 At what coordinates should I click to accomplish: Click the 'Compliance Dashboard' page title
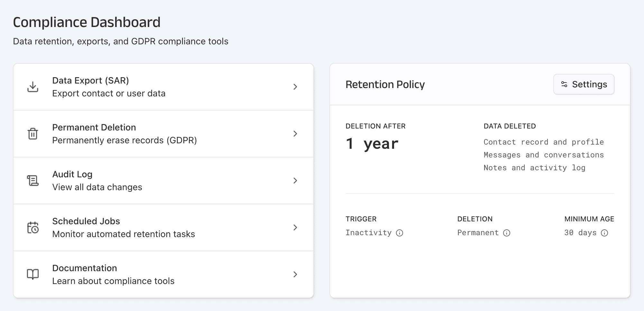coord(87,22)
